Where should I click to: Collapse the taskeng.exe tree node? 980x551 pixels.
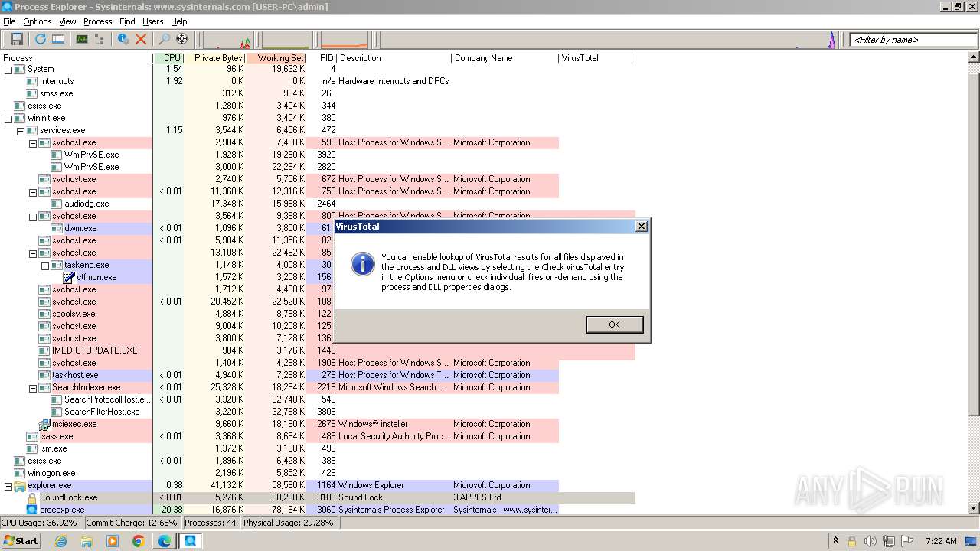click(x=45, y=265)
